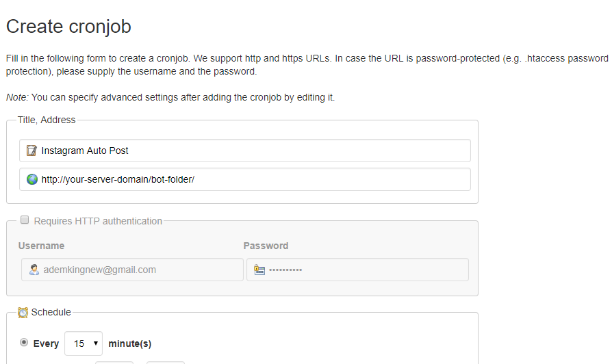The height and width of the screenshot is (364, 612).
Task: Click the globe icon in the URL field
Action: coord(31,179)
